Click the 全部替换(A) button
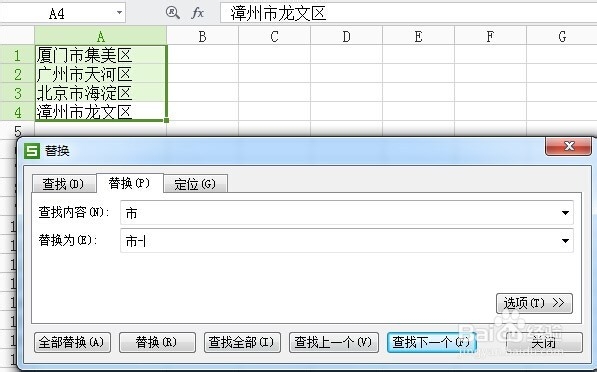 click(72, 342)
